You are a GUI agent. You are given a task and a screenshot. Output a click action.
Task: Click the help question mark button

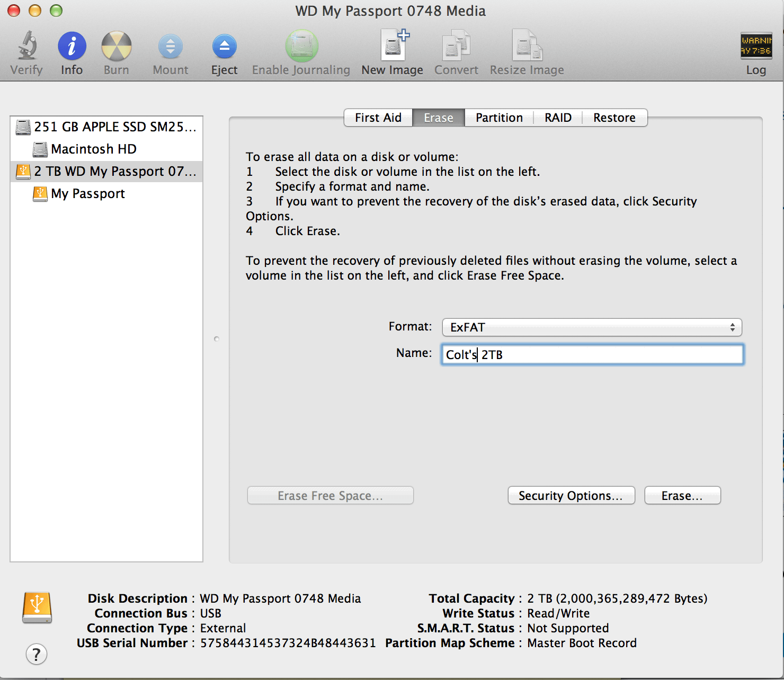[37, 654]
